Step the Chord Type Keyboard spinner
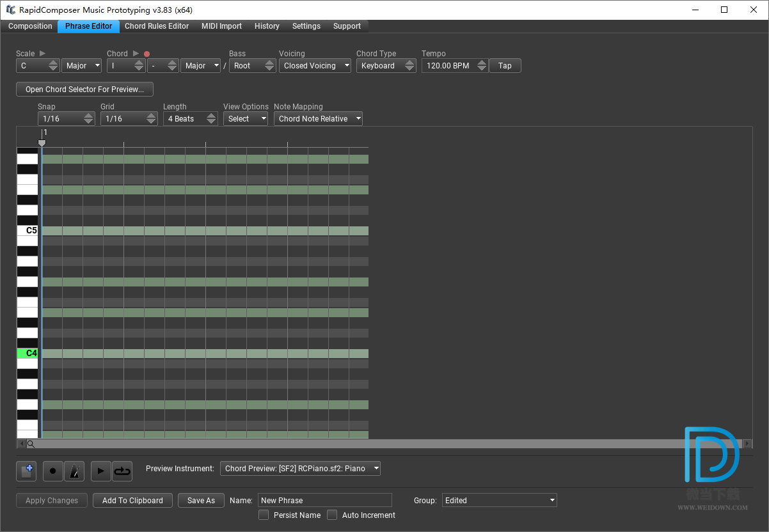769x532 pixels. [x=409, y=66]
